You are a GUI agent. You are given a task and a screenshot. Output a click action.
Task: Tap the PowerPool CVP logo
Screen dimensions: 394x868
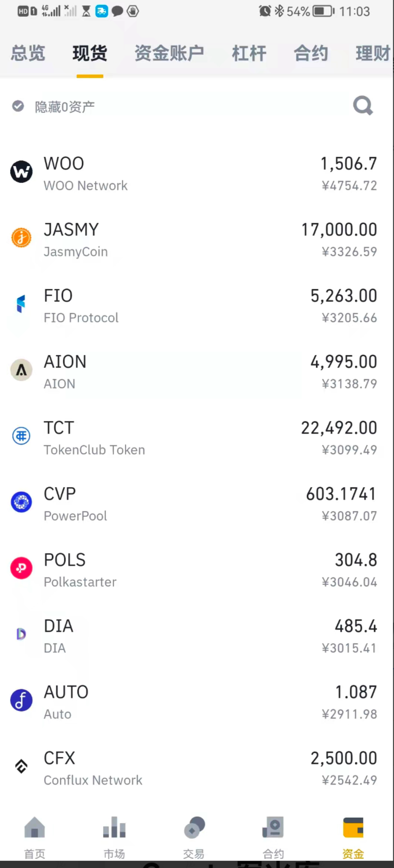pyautogui.click(x=21, y=502)
